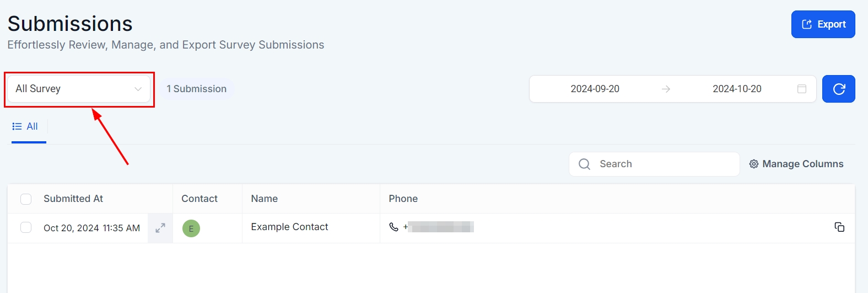Screen dimensions: 868x293
Task: Export the survey submissions
Action: pos(823,24)
